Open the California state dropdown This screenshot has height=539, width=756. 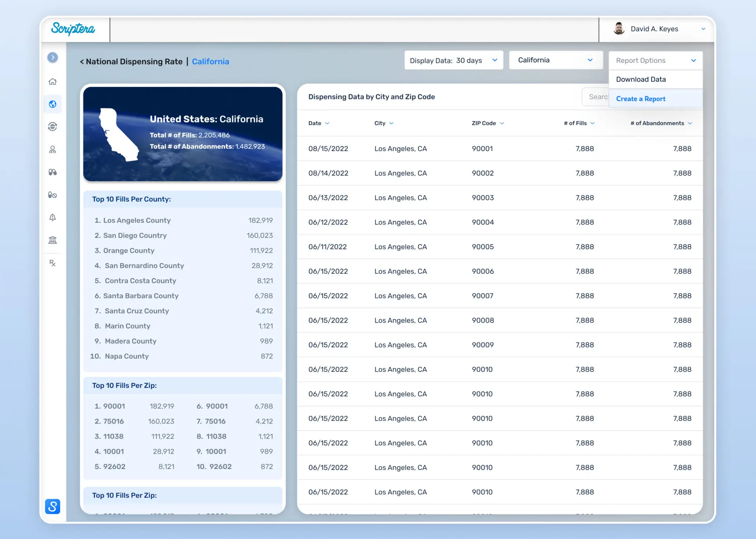click(555, 60)
